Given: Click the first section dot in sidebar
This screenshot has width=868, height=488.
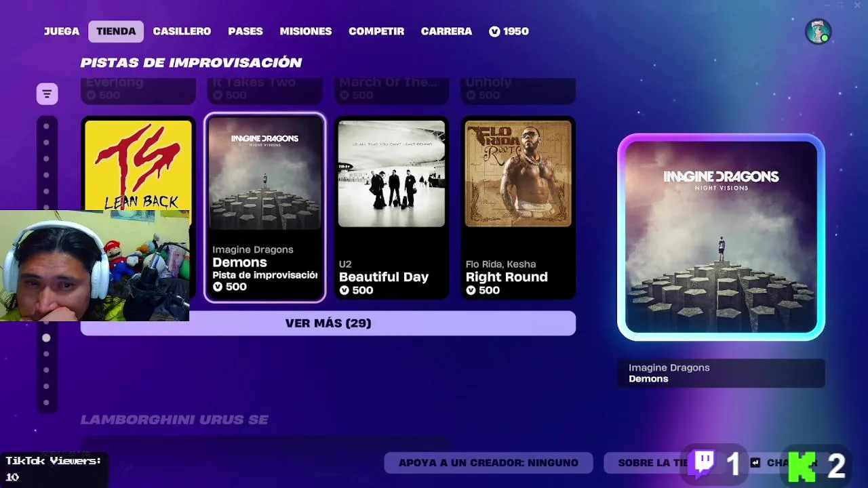Looking at the screenshot, I should (46, 126).
